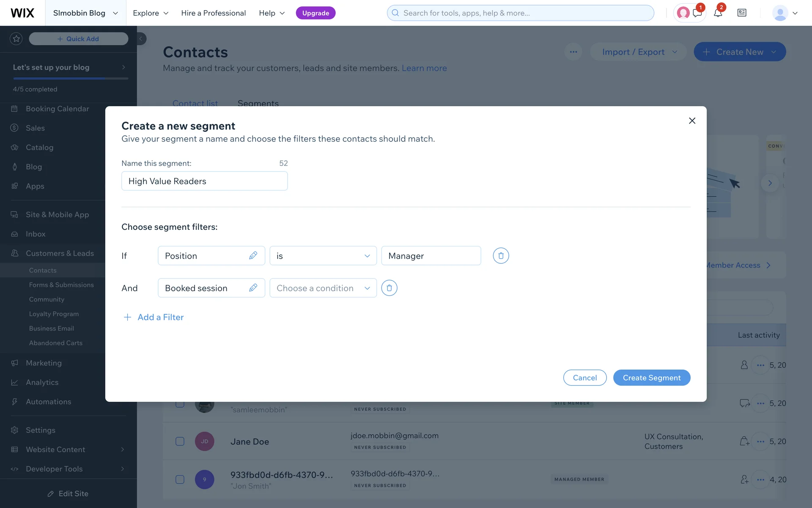
Task: Click the segment name input field
Action: pos(204,181)
